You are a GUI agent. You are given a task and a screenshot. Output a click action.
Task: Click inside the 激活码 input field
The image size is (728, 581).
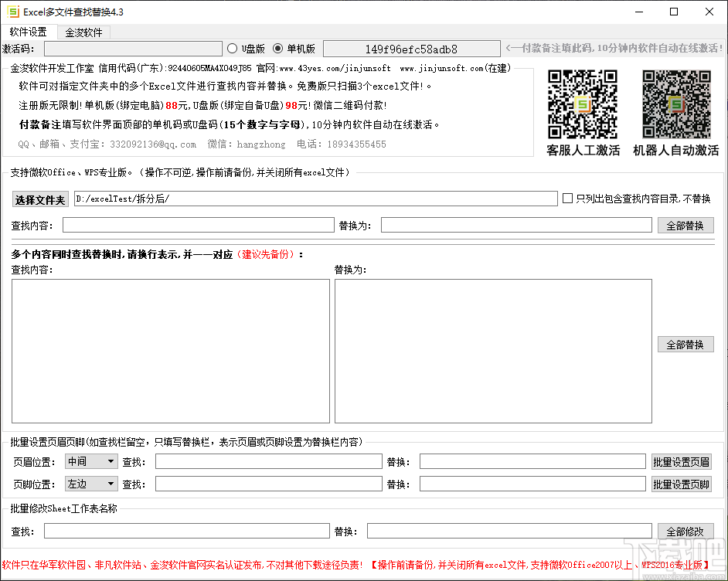coord(133,47)
